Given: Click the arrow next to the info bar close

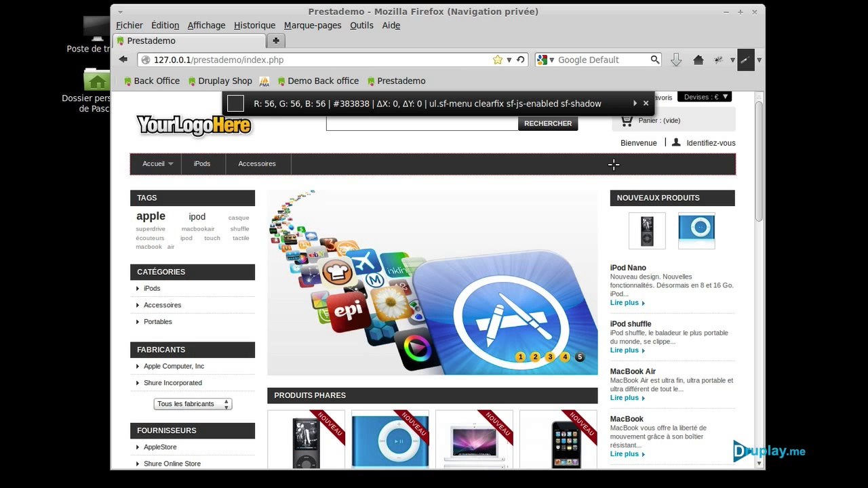Looking at the screenshot, I should 635,104.
